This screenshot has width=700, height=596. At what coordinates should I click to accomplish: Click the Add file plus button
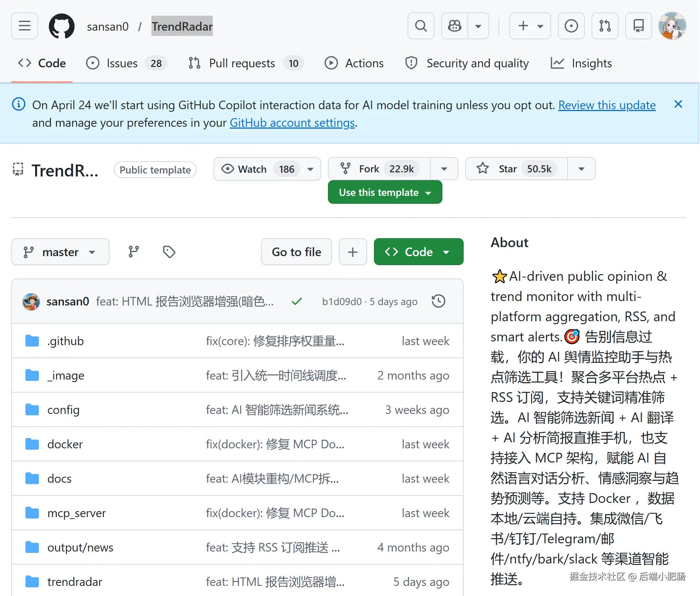coord(353,252)
